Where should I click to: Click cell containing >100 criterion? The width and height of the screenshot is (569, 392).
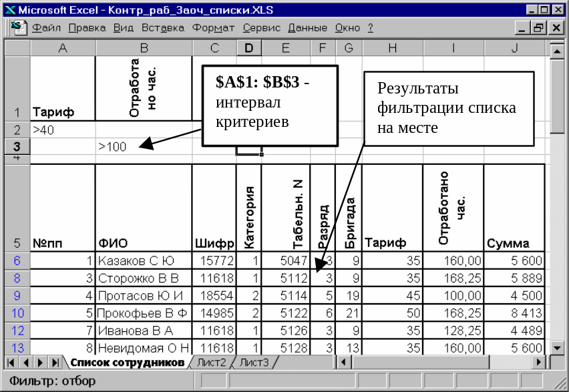click(144, 146)
